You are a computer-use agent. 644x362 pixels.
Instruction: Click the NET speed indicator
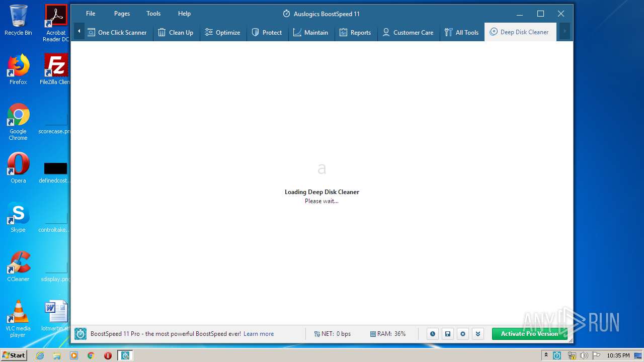[332, 334]
